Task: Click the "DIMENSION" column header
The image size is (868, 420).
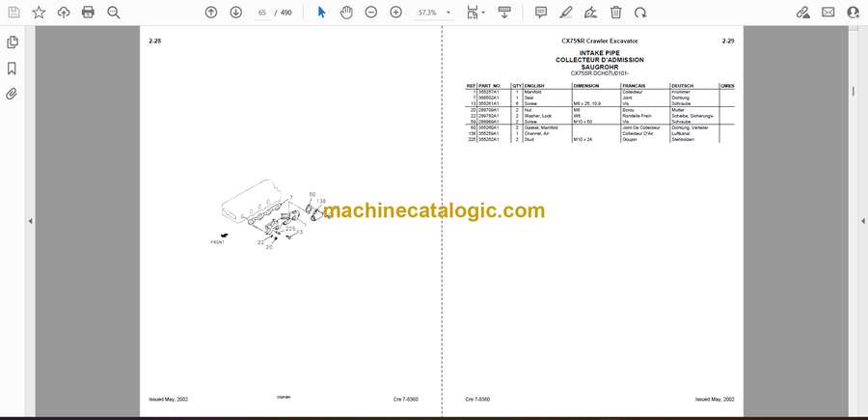Action: [586, 86]
